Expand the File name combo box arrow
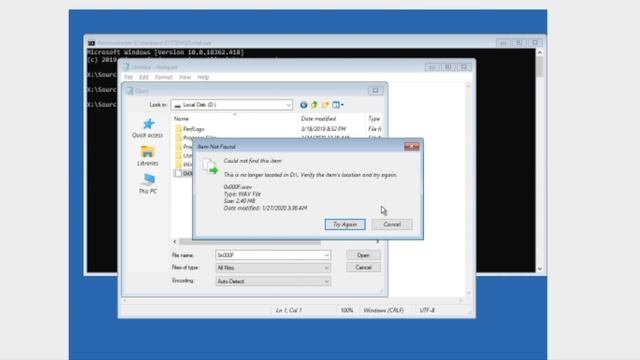Image resolution: width=640 pixels, height=360 pixels. point(326,255)
